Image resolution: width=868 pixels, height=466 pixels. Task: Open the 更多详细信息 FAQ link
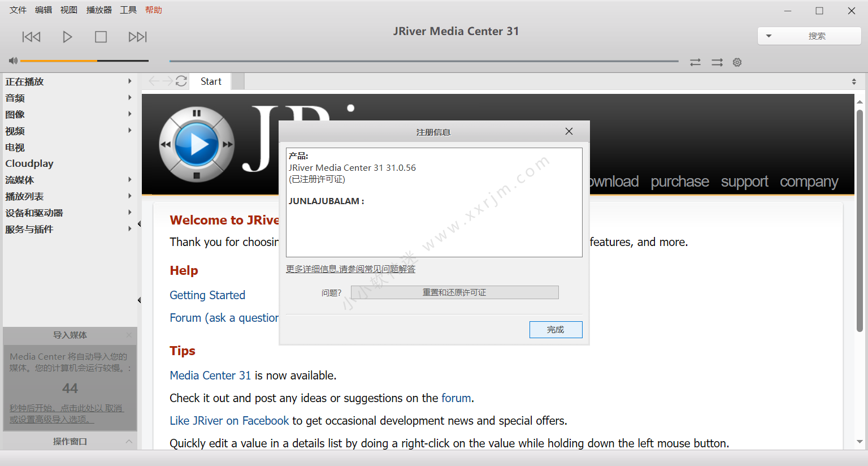(350, 269)
